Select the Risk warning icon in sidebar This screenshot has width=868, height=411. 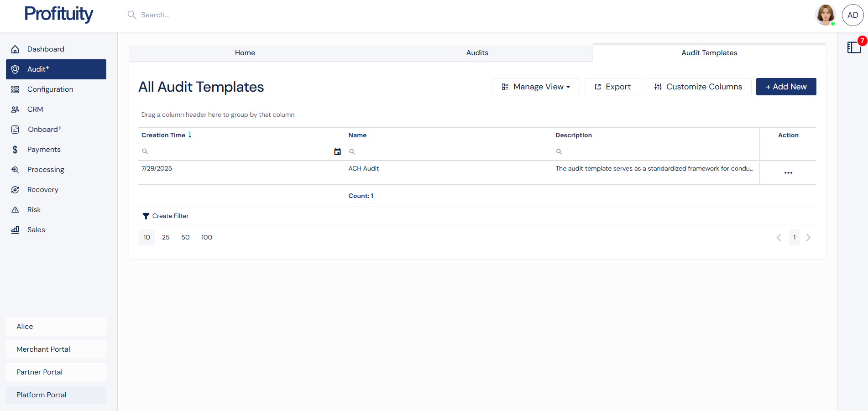coord(15,209)
